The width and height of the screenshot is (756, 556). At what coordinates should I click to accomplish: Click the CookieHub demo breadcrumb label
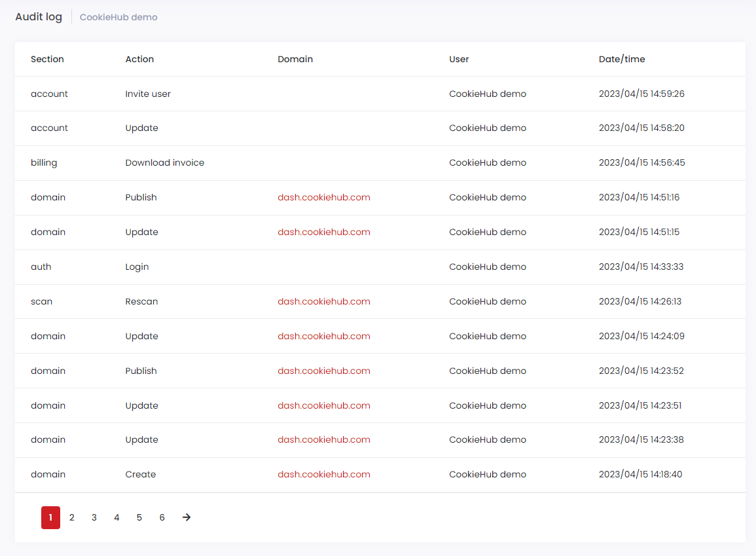(x=118, y=17)
